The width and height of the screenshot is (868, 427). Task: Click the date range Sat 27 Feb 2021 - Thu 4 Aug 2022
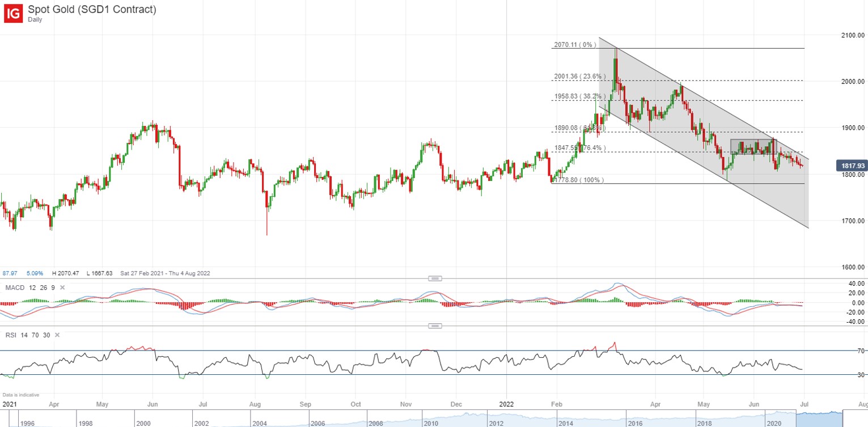[165, 273]
